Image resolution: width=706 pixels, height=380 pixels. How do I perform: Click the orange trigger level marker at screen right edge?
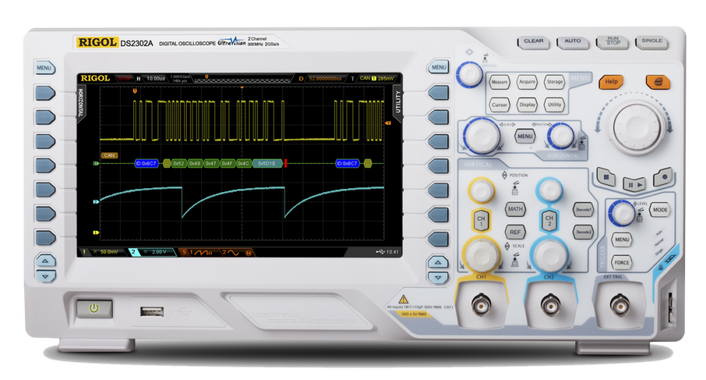[x=387, y=123]
